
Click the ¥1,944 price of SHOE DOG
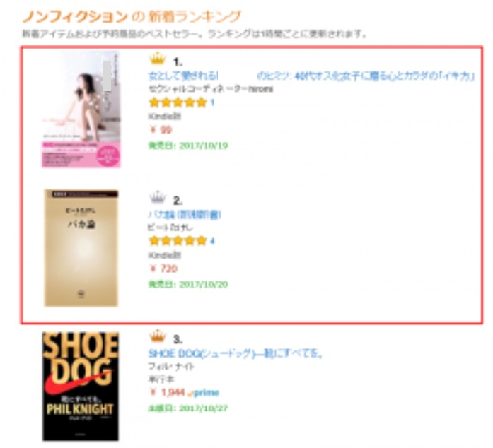click(167, 393)
